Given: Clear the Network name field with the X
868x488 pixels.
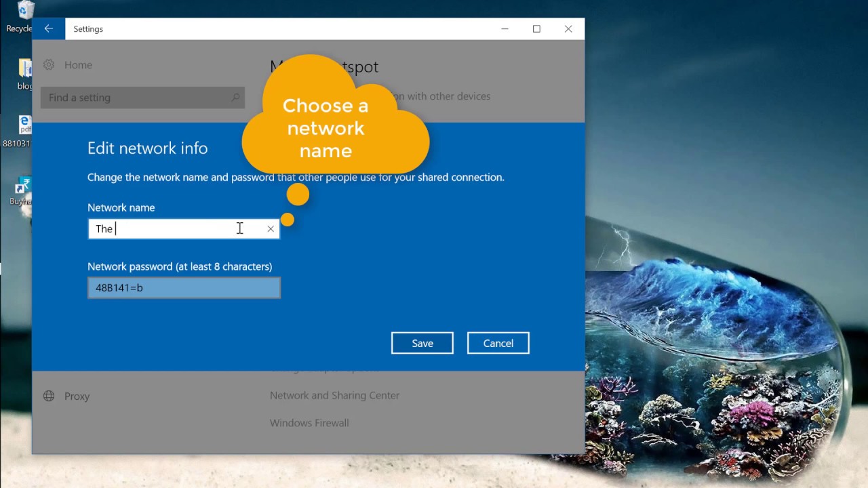Looking at the screenshot, I should coord(271,229).
